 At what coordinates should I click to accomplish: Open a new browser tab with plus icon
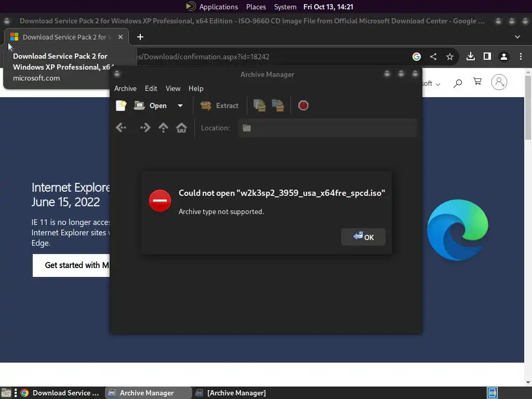(x=140, y=37)
